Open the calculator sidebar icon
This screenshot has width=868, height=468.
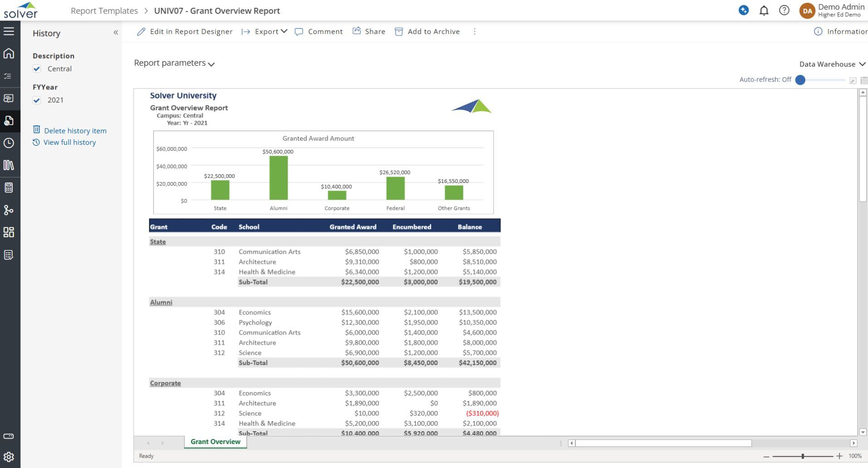(x=9, y=187)
